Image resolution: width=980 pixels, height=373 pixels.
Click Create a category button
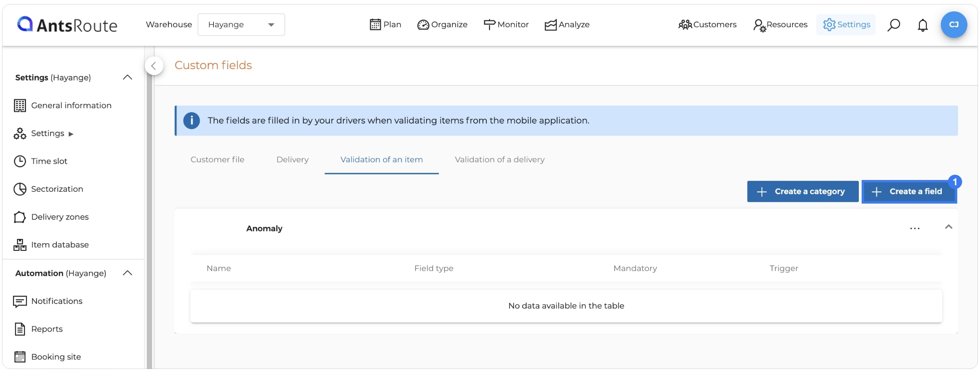[x=802, y=192]
